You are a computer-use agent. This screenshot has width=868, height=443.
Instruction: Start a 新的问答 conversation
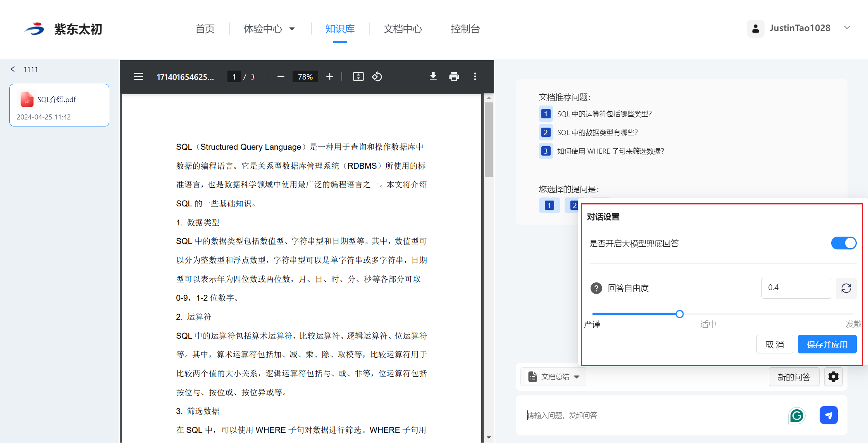(794, 377)
